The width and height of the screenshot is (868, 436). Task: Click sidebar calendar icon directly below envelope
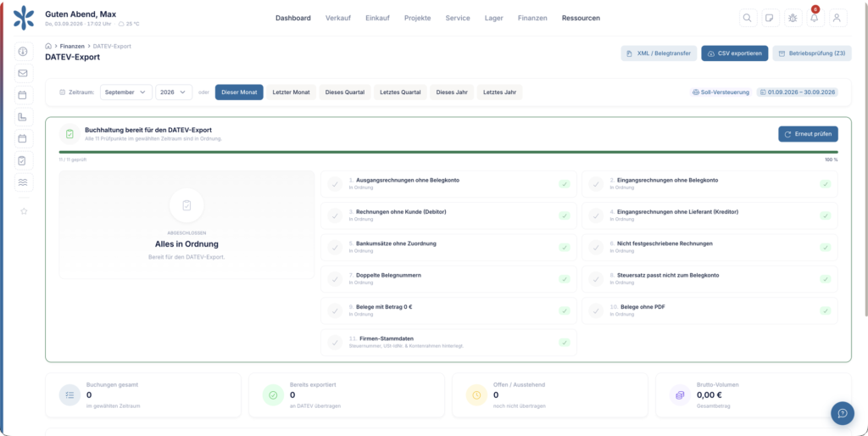23,95
